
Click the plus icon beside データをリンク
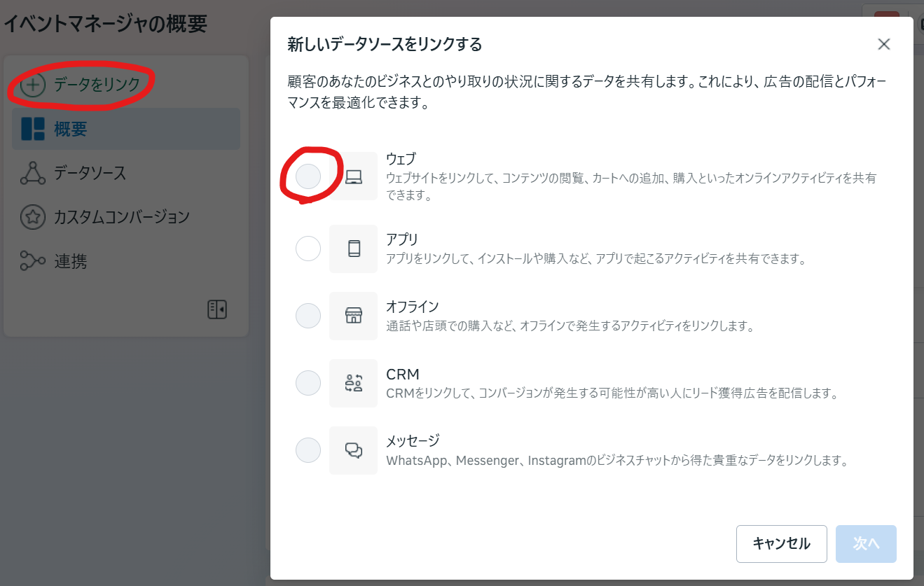32,85
